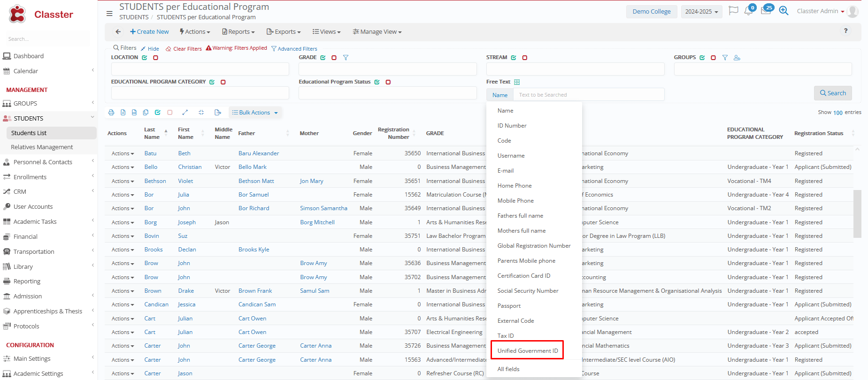Deselect all values for STREAM filter

(x=525, y=58)
